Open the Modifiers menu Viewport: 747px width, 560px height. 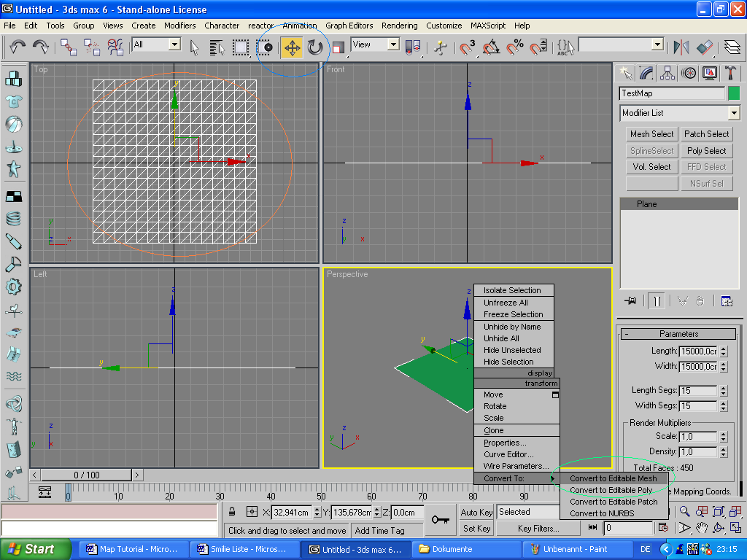179,26
